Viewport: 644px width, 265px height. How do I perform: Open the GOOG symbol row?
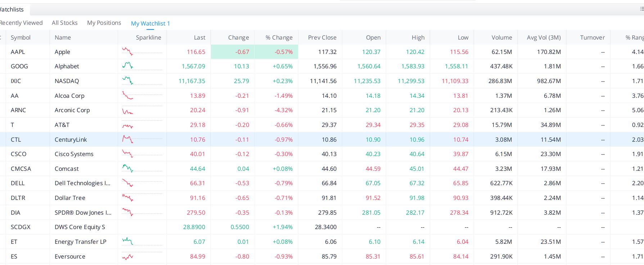point(322,66)
